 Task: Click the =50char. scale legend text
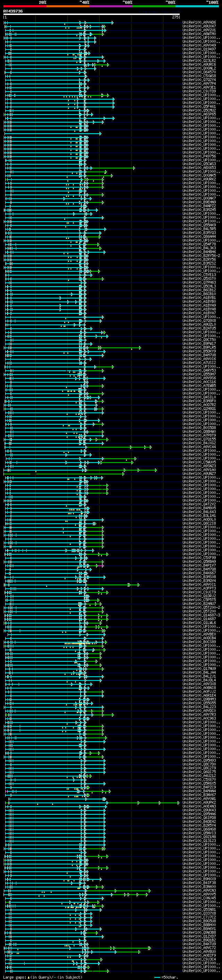(170, 977)
